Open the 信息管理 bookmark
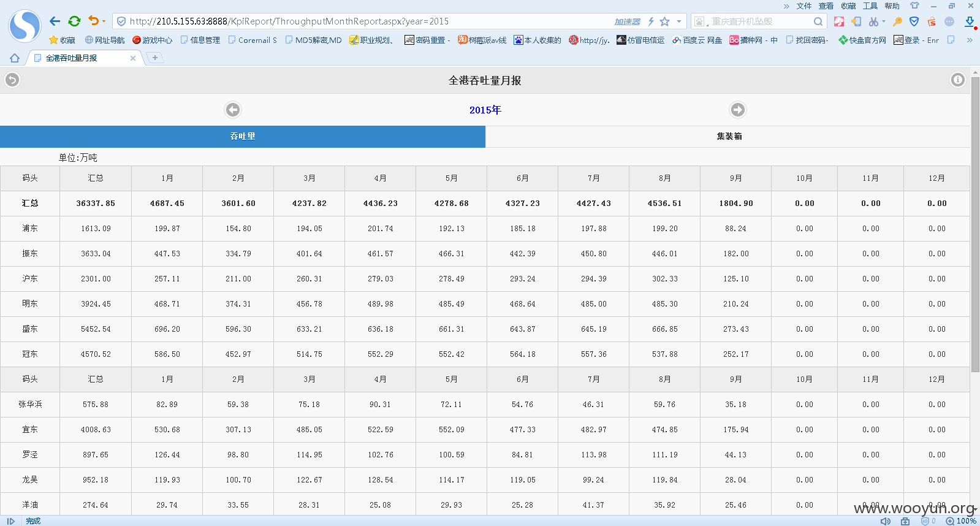The width and height of the screenshot is (980, 526). 200,40
